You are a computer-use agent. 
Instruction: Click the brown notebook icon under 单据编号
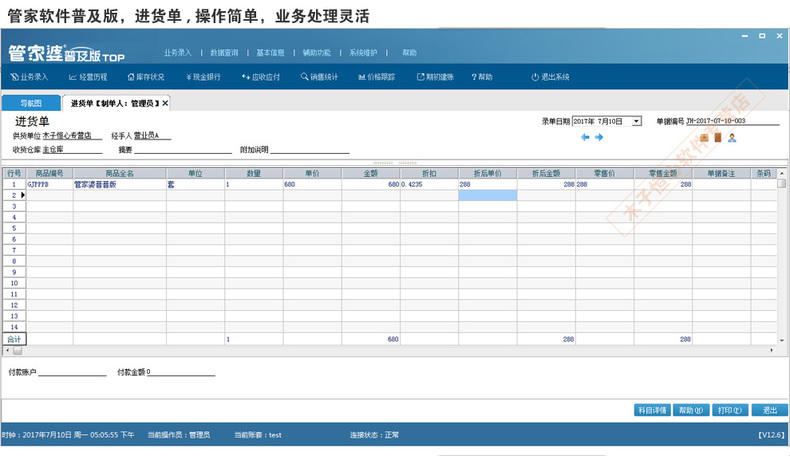click(x=718, y=138)
